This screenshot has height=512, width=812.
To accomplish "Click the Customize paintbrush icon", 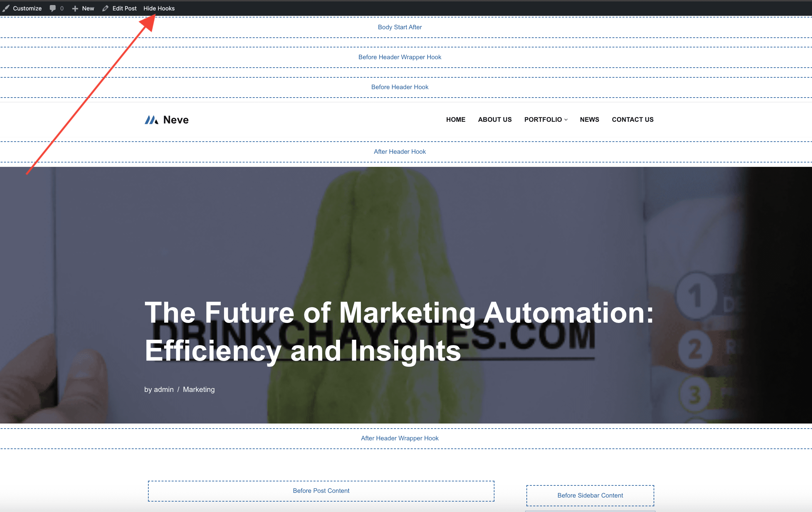I will 6,8.
